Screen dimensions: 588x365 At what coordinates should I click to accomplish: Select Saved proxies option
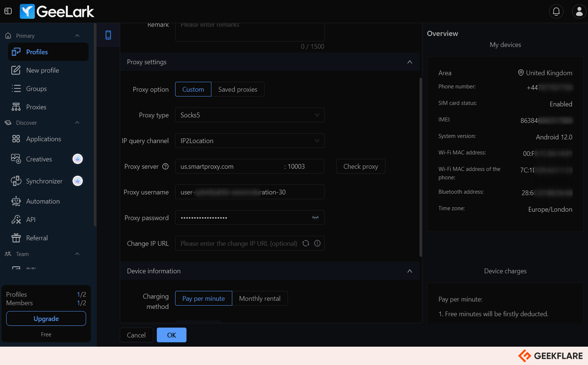tap(238, 89)
